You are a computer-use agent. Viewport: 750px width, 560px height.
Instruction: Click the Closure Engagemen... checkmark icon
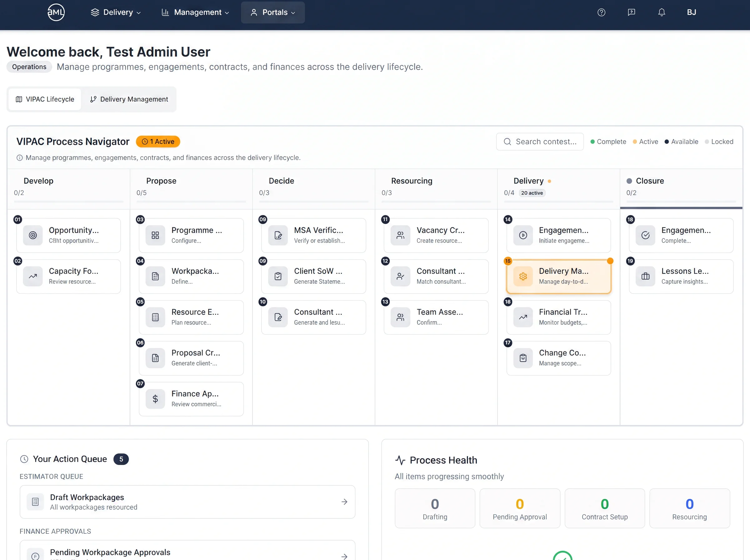point(645,235)
